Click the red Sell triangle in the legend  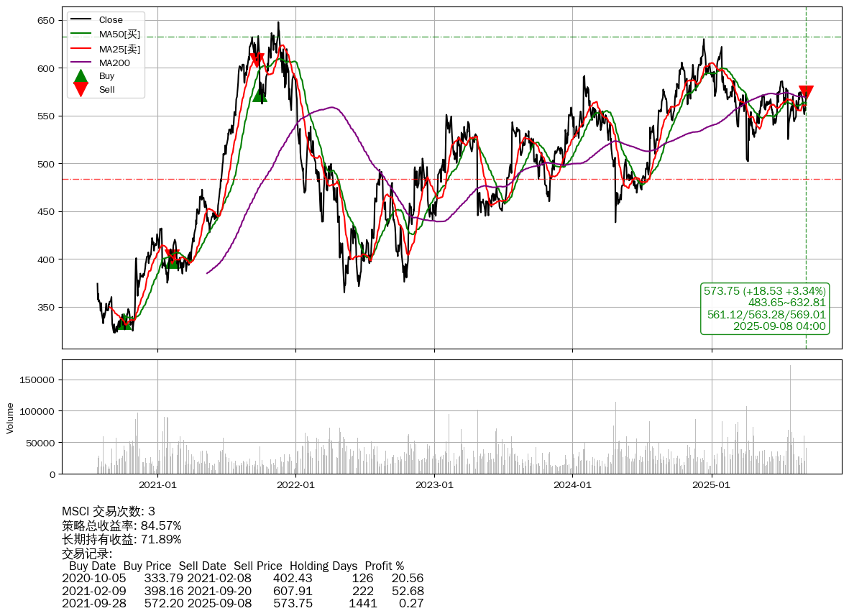coord(81,89)
